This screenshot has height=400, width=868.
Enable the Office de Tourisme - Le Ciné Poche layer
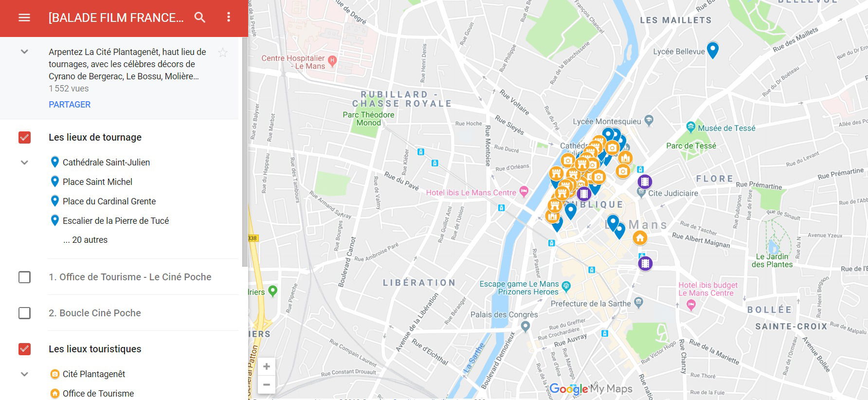24,277
